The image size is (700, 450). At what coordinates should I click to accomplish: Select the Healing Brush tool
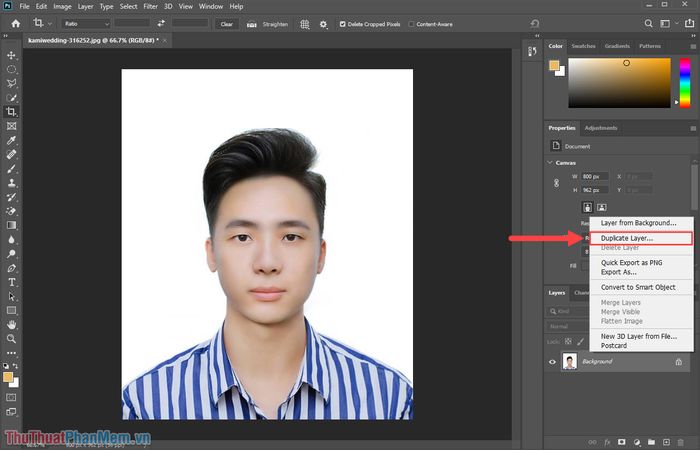[12, 154]
